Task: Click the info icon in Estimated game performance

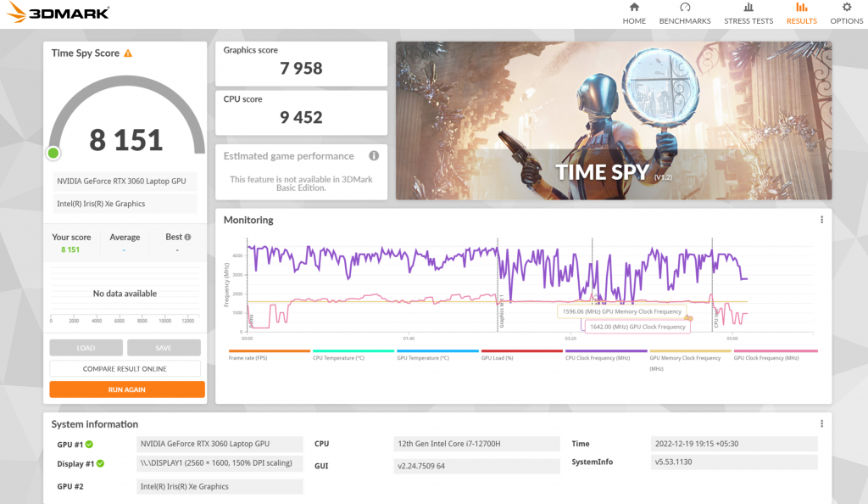Action: pos(374,156)
